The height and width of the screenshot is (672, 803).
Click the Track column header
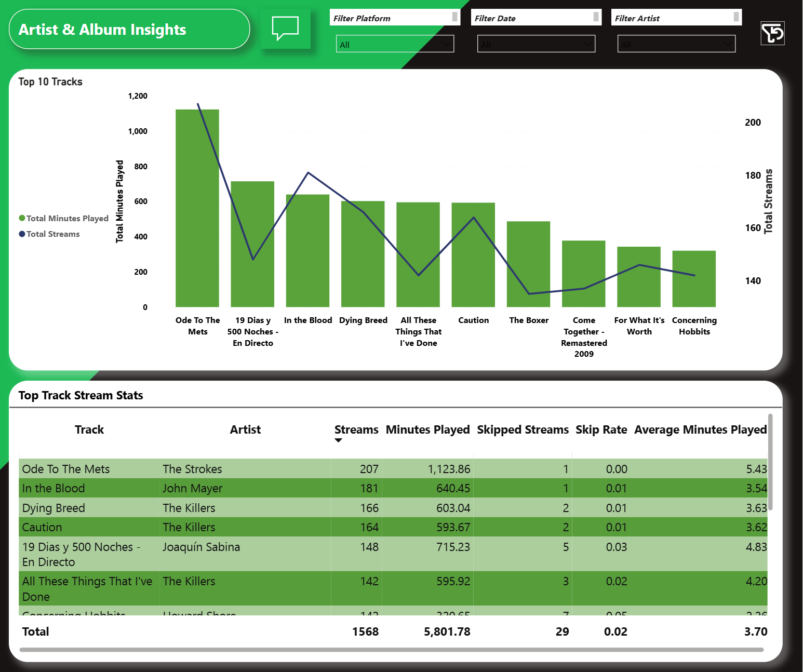[89, 429]
